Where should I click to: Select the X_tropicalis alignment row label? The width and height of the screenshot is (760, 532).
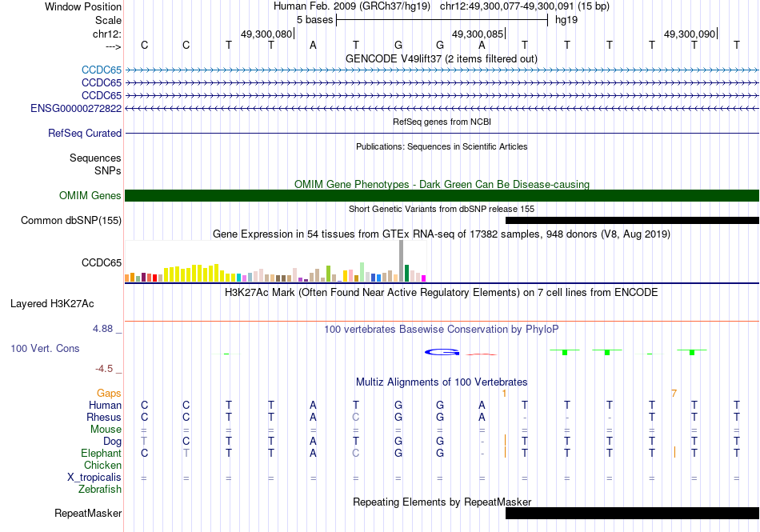click(94, 478)
